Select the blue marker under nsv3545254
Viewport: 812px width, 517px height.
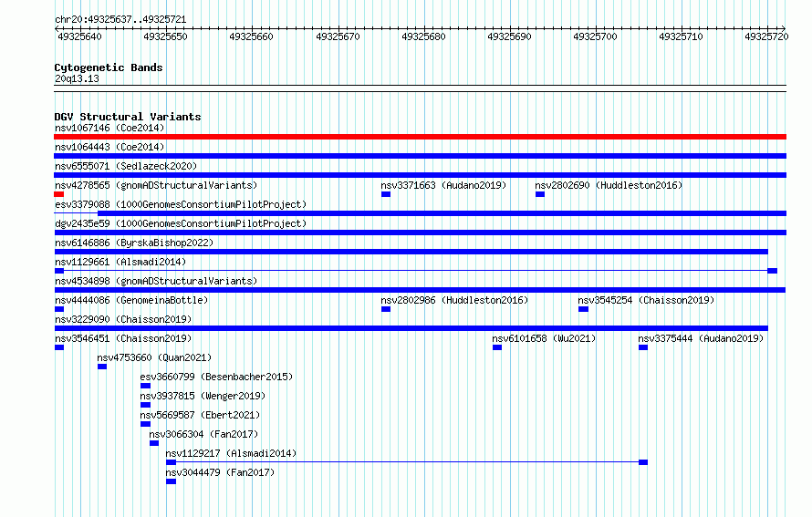[x=583, y=309]
